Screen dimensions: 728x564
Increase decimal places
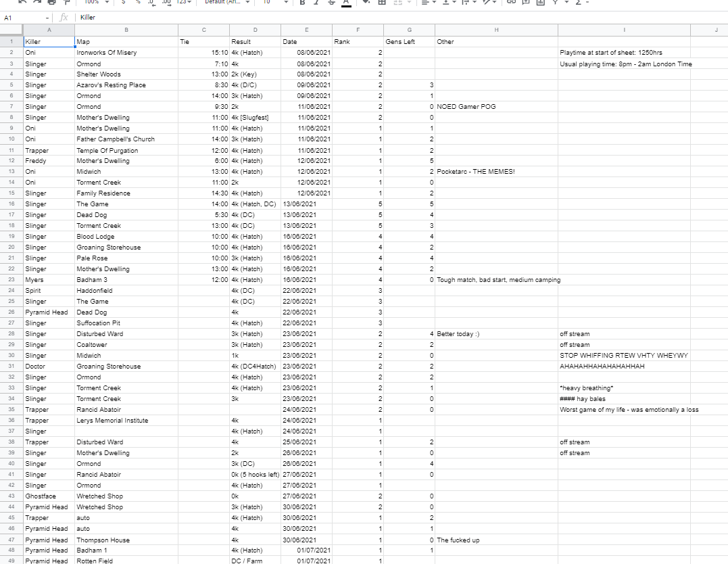click(166, 2)
